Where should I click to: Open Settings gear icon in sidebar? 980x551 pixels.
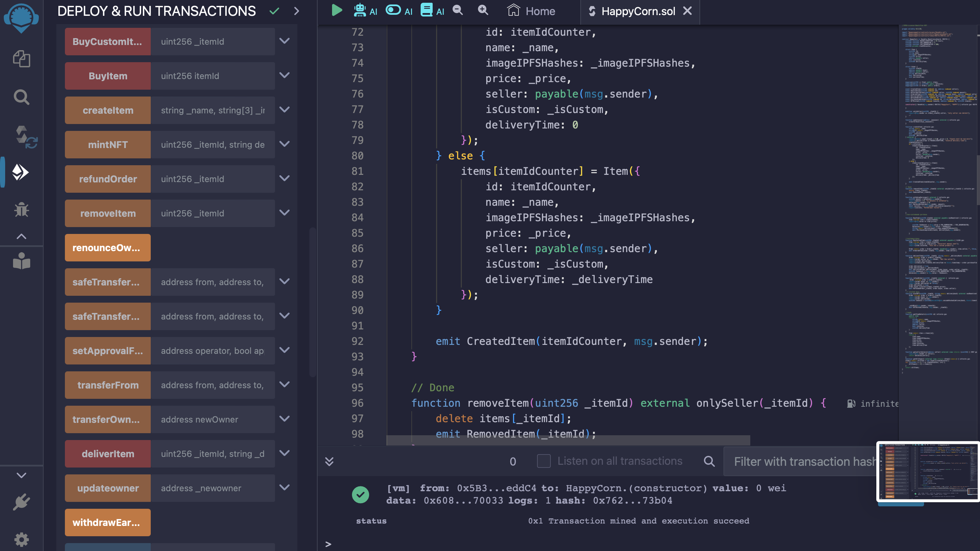(21, 539)
